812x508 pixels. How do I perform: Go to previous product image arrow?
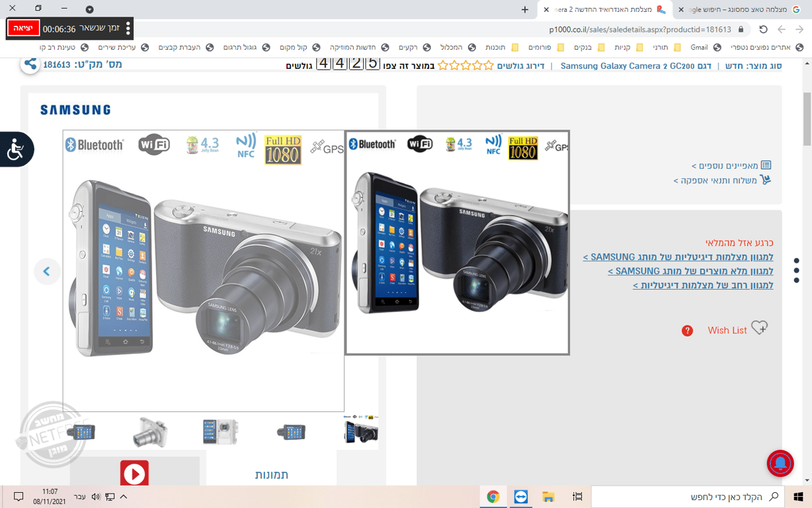[47, 271]
